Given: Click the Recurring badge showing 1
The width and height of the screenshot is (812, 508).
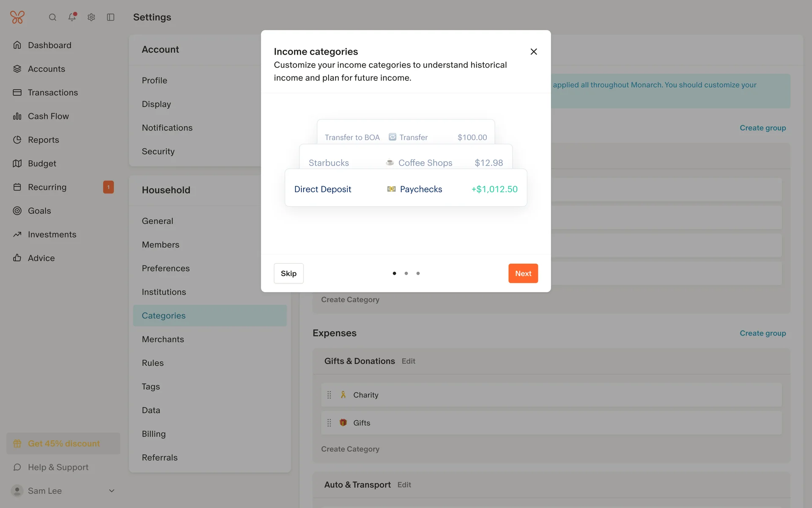Looking at the screenshot, I should click(108, 187).
